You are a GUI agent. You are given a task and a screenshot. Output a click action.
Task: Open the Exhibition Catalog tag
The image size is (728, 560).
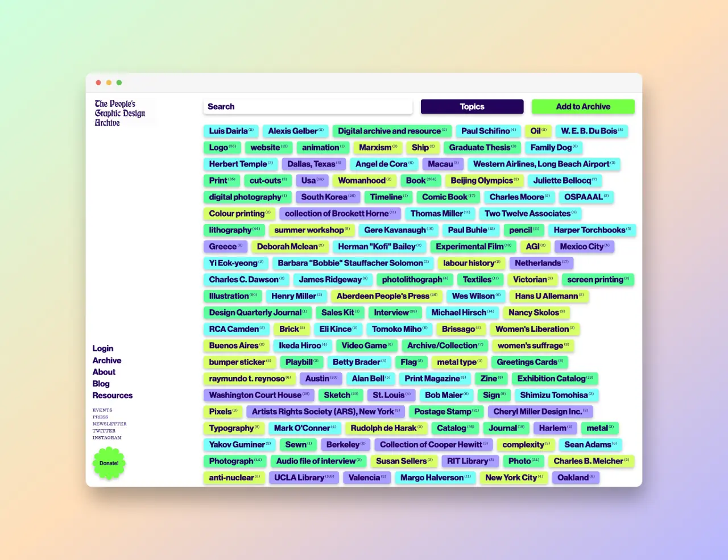pyautogui.click(x=555, y=378)
